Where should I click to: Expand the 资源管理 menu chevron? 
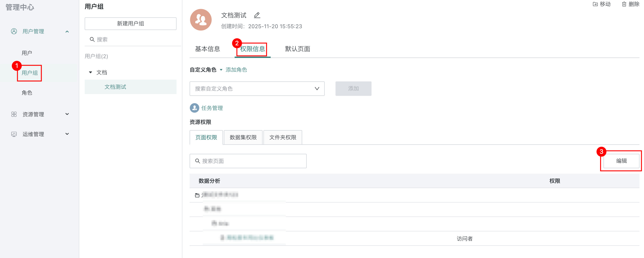click(67, 114)
